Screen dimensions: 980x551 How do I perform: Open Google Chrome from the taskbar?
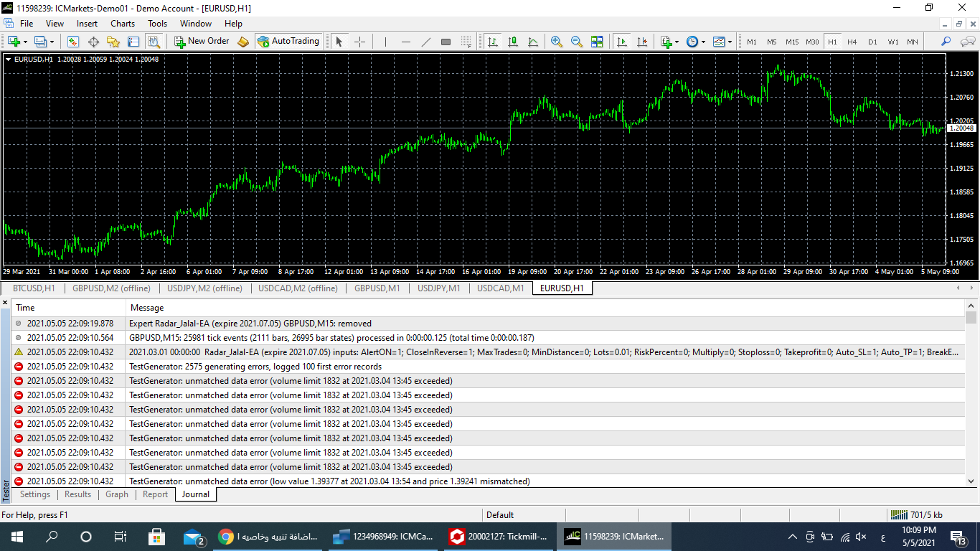tap(226, 536)
